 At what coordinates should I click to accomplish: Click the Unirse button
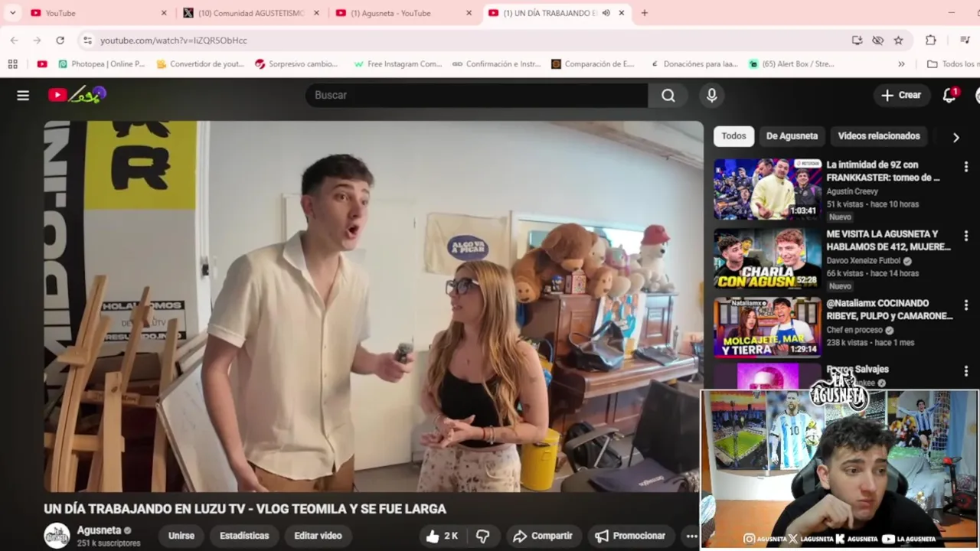coord(181,536)
